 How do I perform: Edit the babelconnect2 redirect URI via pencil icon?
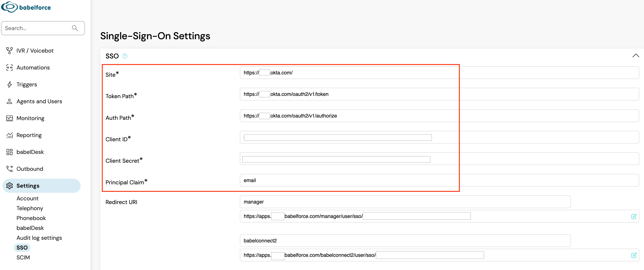point(634,255)
